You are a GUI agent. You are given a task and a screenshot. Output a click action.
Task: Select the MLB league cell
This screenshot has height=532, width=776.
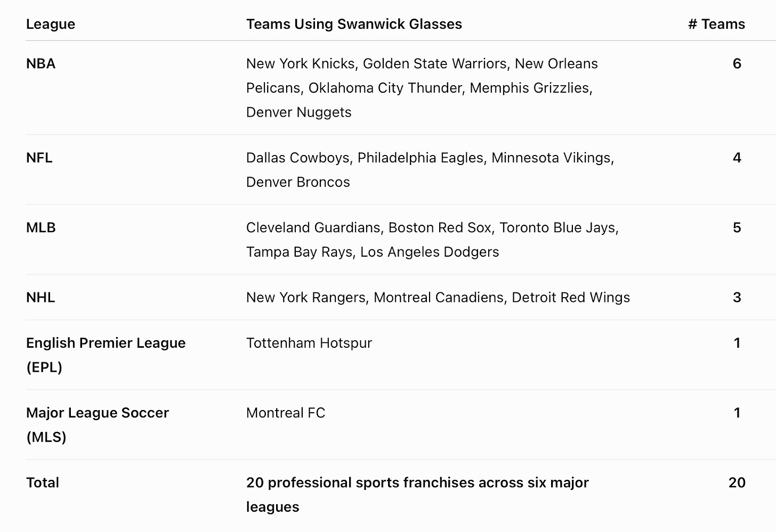click(41, 227)
